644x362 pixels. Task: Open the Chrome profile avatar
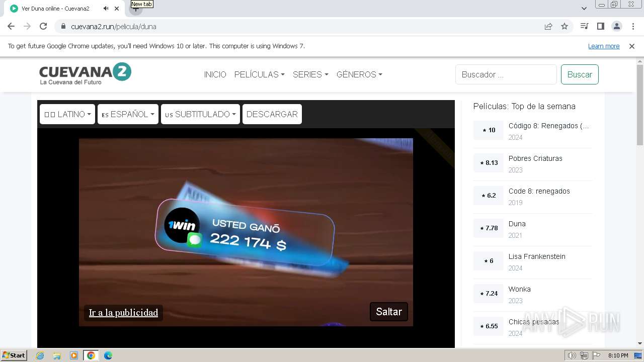click(x=617, y=27)
